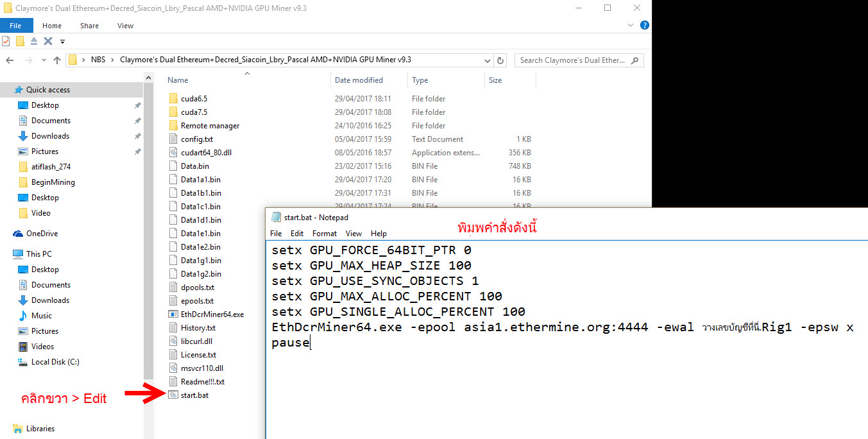Select the start.bat file
Screen dimensions: 868x439
coord(194,395)
